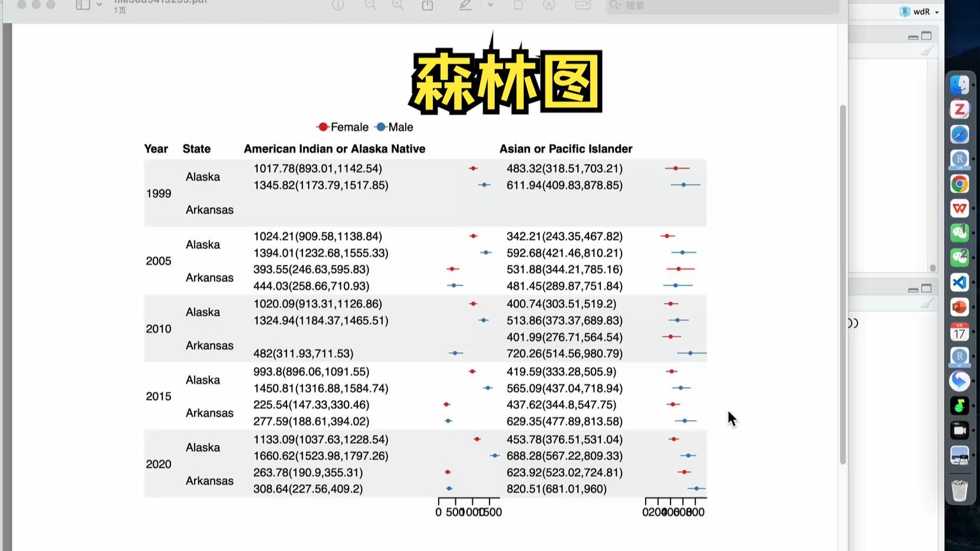Click the blue Male legend marker
This screenshot has height=551, width=980.
pyautogui.click(x=381, y=127)
